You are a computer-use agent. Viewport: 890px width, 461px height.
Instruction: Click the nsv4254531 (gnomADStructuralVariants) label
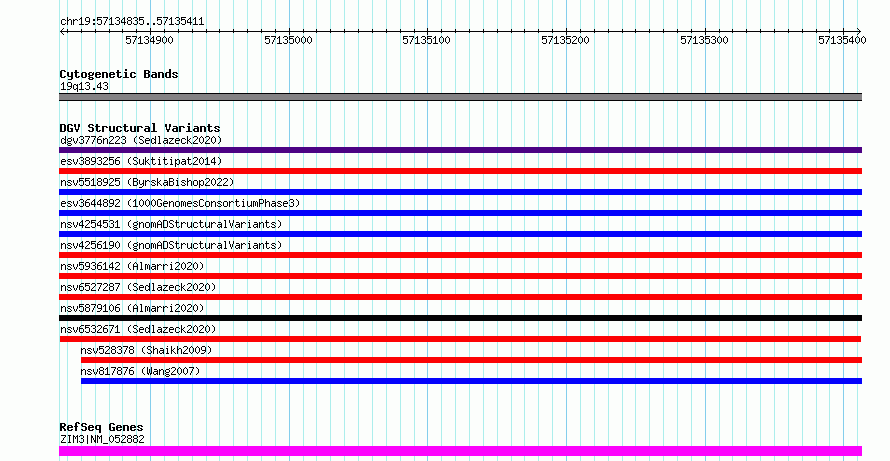[x=171, y=224]
